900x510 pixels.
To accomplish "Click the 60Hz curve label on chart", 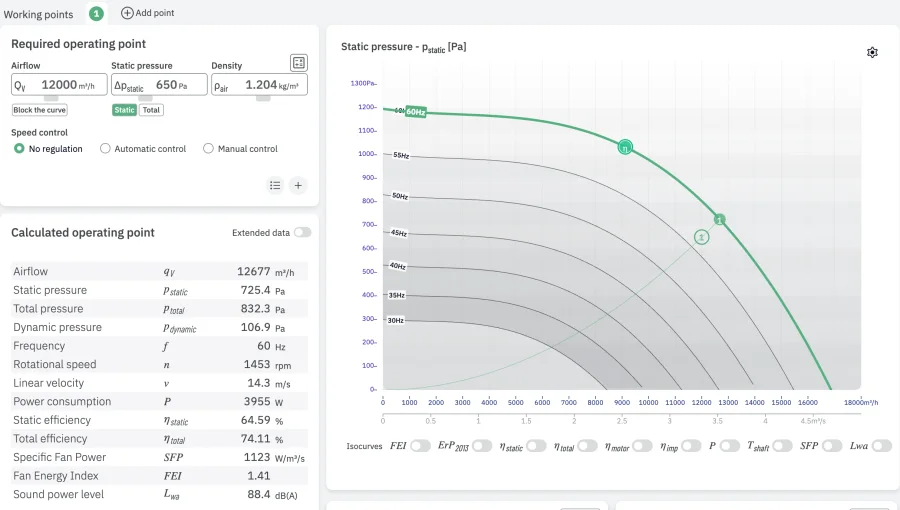I will 416,112.
